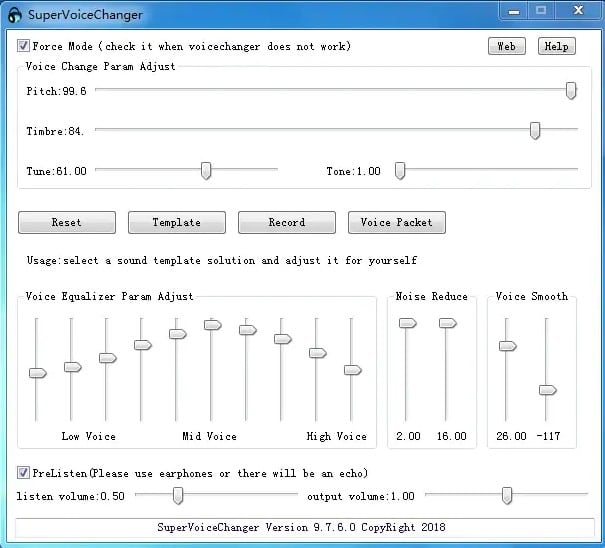The height and width of the screenshot is (548, 605).
Task: Toggle the Force Mode checkbox
Action: pos(23,46)
